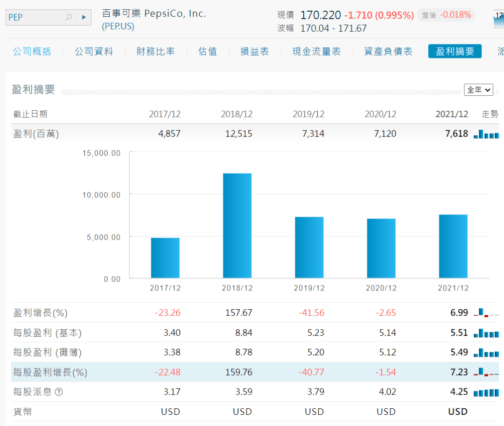Open the 全年 period dropdown
This screenshot has height=426, width=504.
point(478,90)
